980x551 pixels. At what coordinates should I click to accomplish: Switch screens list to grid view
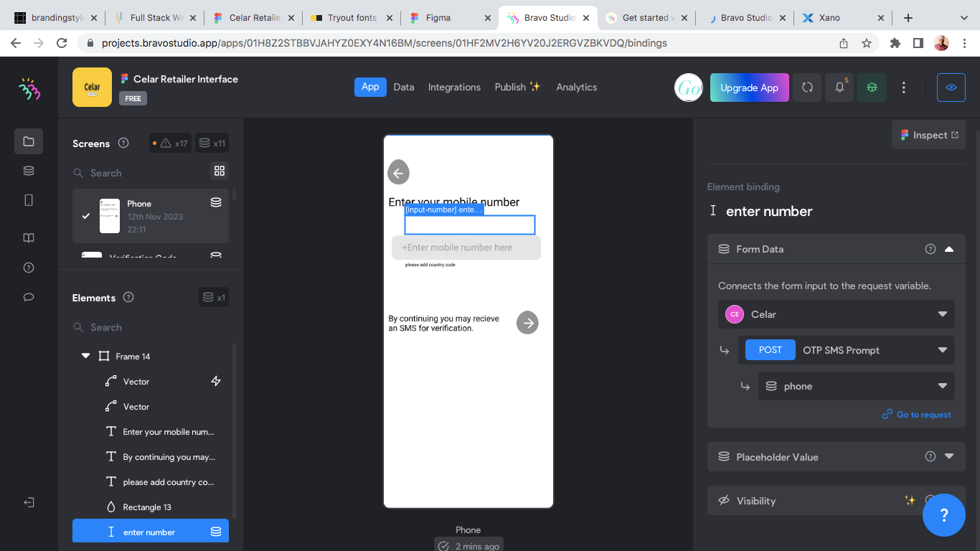click(220, 171)
